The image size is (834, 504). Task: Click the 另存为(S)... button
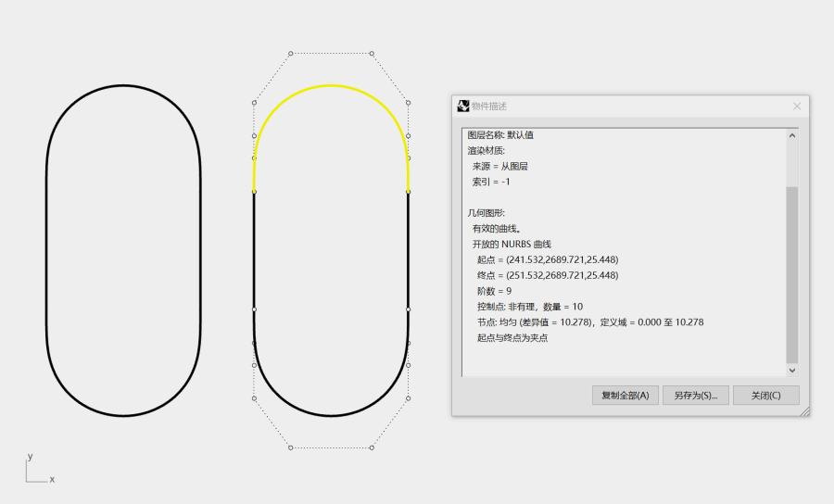pos(696,396)
